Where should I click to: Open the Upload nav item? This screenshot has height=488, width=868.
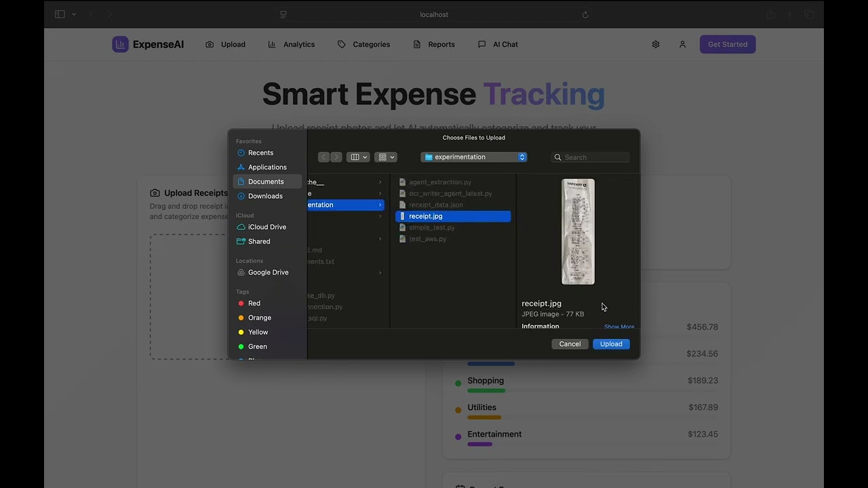point(225,44)
